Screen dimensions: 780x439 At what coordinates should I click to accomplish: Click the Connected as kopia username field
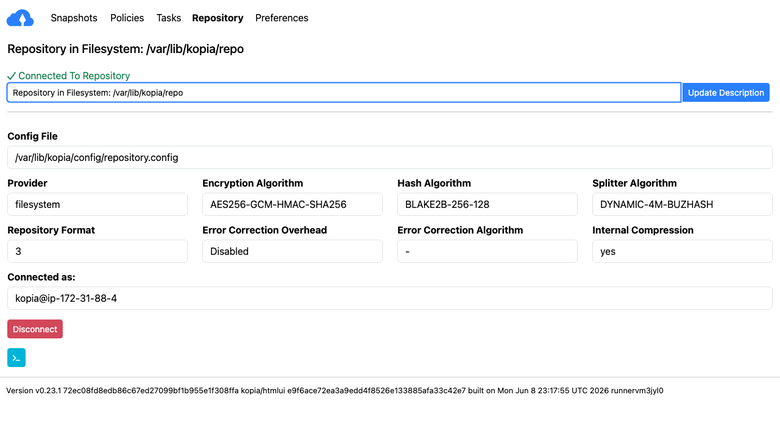click(390, 298)
